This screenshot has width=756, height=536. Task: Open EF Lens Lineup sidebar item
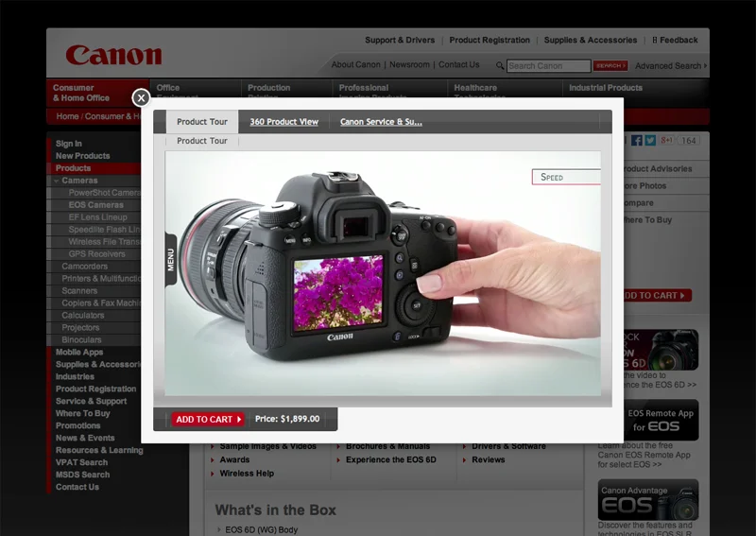pos(98,217)
